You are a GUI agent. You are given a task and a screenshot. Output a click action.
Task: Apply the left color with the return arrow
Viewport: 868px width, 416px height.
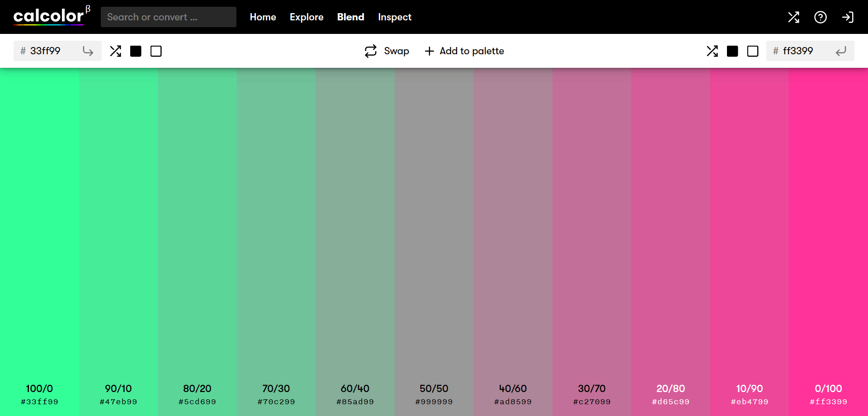[88, 51]
